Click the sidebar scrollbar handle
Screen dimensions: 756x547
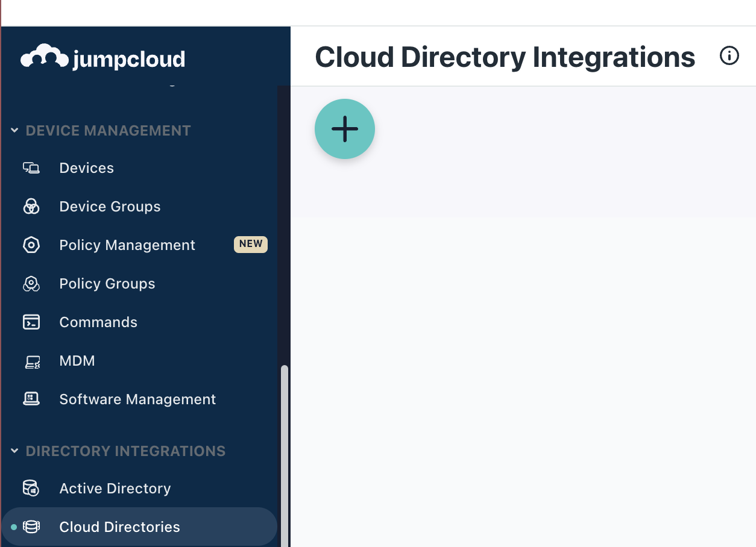[x=283, y=452]
